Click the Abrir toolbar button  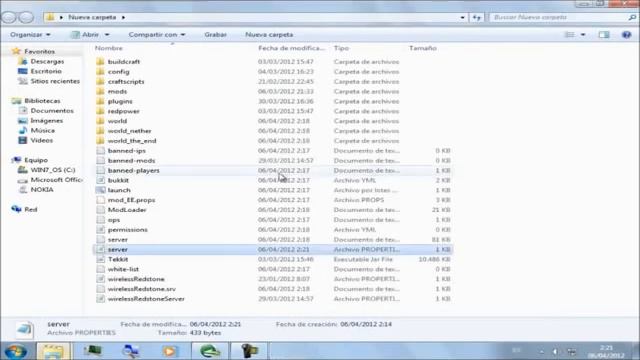85,35
